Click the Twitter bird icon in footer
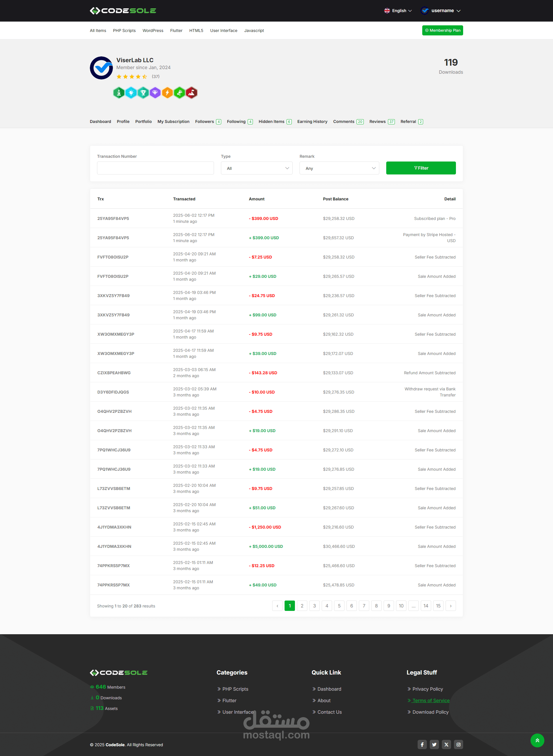Viewport: 553px width, 756px height. 434,744
